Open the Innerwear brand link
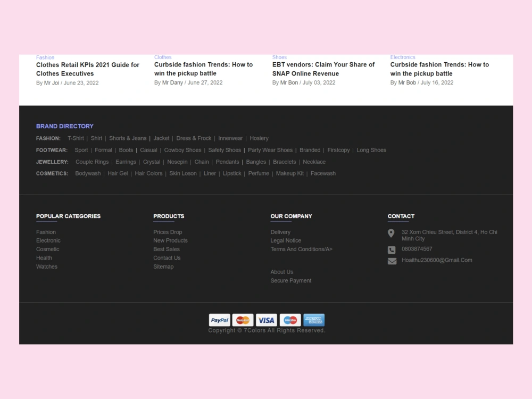Viewport: 532px width, 399px height. pos(230,138)
